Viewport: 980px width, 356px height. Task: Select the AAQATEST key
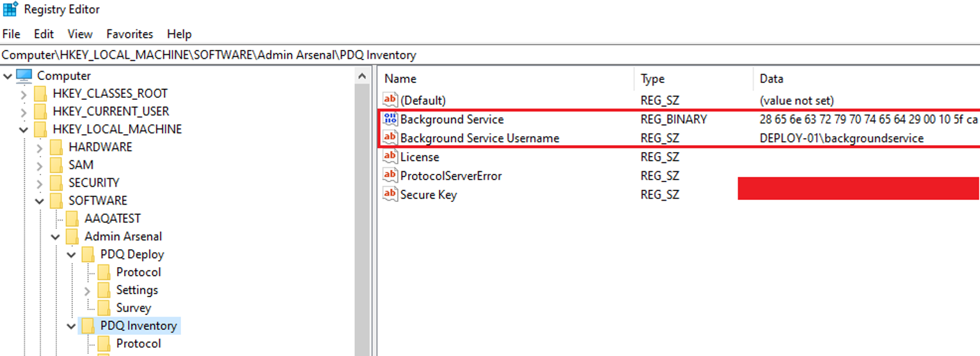coord(113,219)
